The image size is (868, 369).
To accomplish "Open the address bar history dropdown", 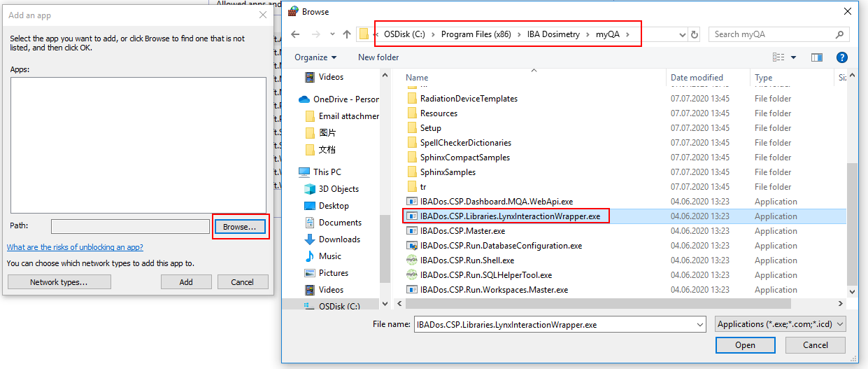I will 683,34.
